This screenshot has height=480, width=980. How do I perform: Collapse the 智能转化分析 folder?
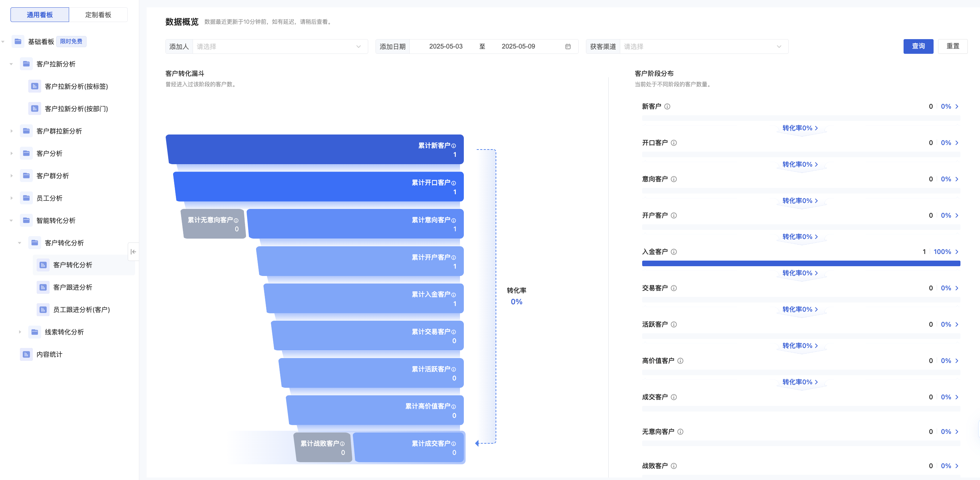[12, 220]
